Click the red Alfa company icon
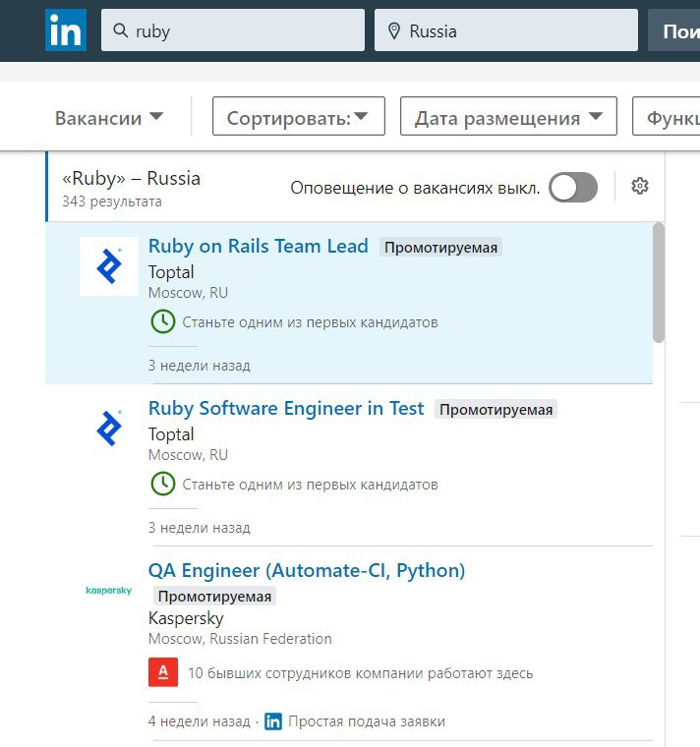The height and width of the screenshot is (747, 700). click(x=163, y=672)
